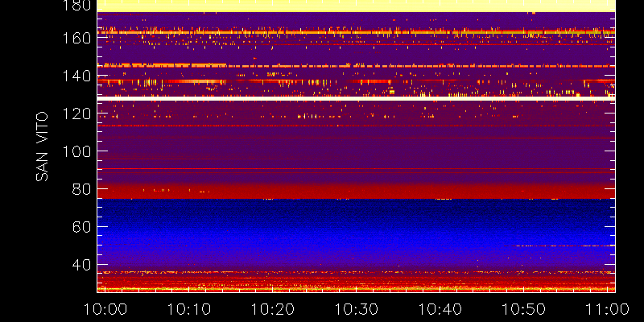Screen dimensions: 644x322
Task: Click the 100 frequency axis label
Action: coord(76,151)
